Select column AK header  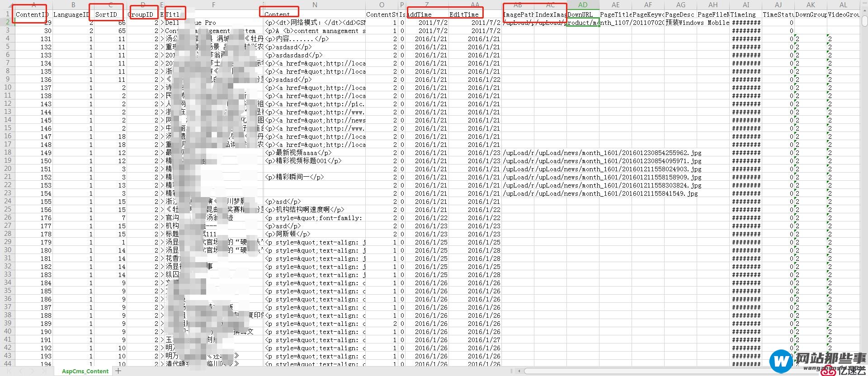[811, 5]
